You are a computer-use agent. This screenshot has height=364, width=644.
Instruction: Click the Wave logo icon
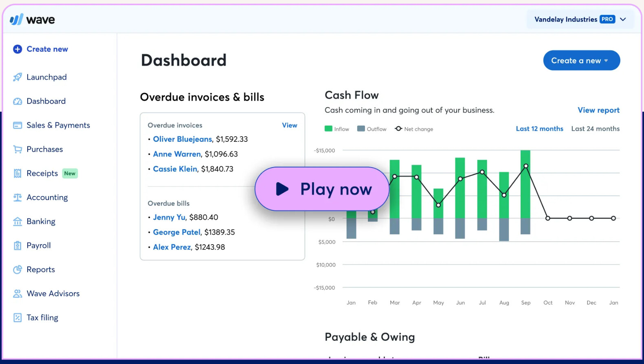(17, 19)
